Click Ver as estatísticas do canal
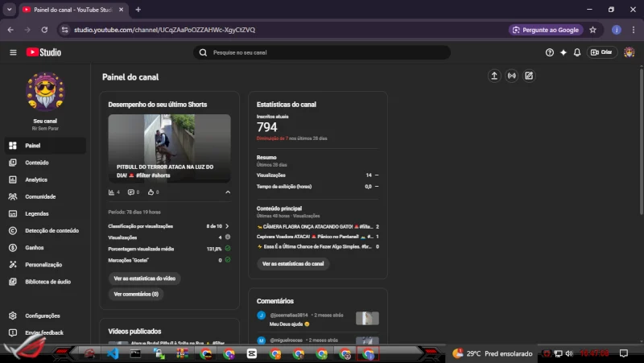Viewport: 644px width, 363px height. coord(293,264)
